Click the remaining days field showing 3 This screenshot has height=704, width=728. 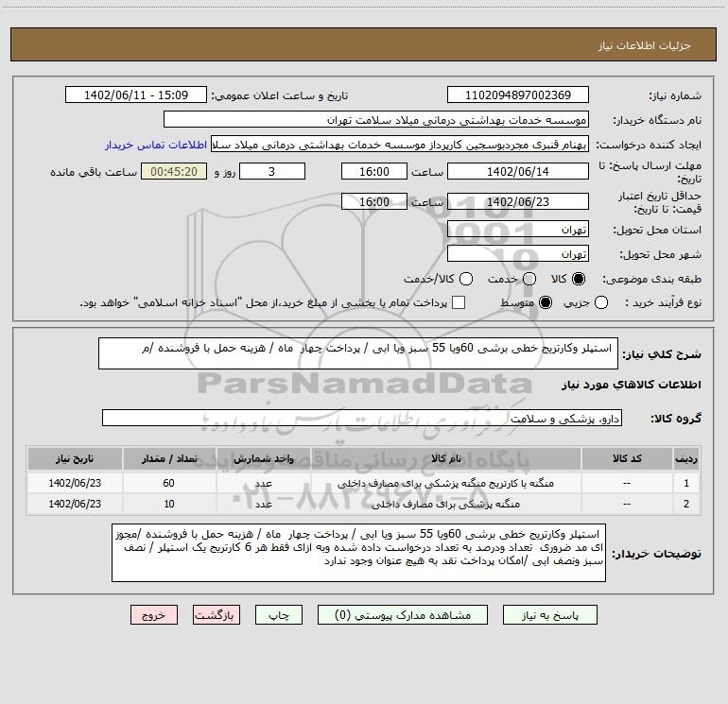[272, 171]
